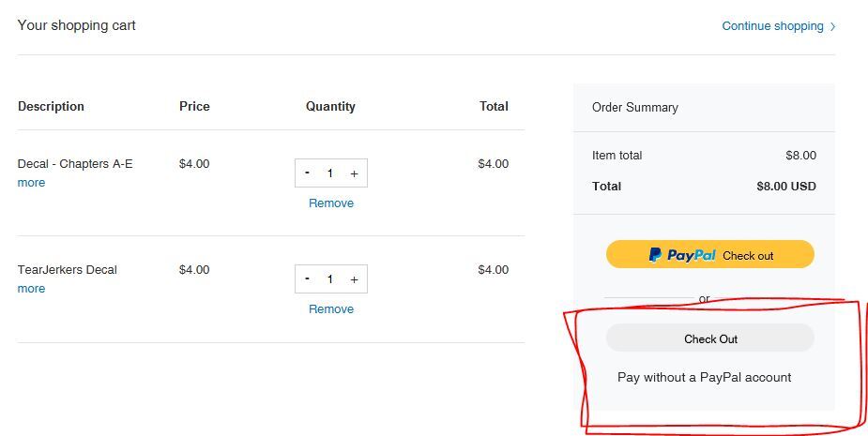Expand more details for Decal - Chapters A-E

(31, 183)
